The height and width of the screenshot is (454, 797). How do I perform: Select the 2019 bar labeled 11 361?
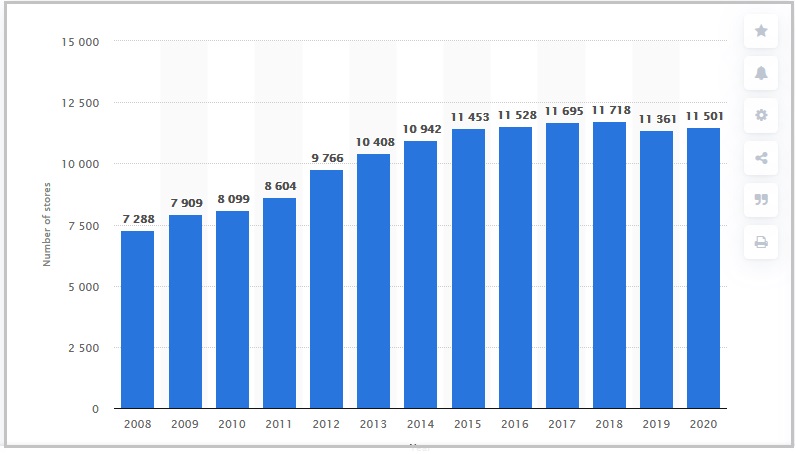click(x=656, y=269)
